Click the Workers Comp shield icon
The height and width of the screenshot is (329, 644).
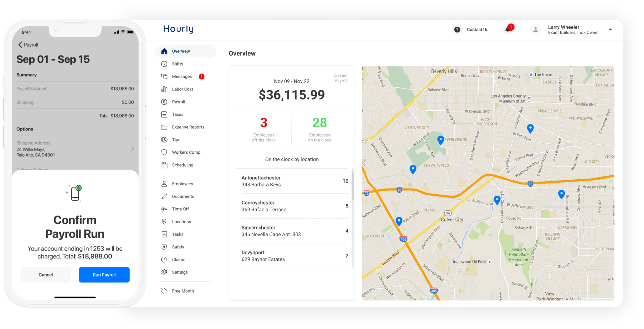(164, 152)
